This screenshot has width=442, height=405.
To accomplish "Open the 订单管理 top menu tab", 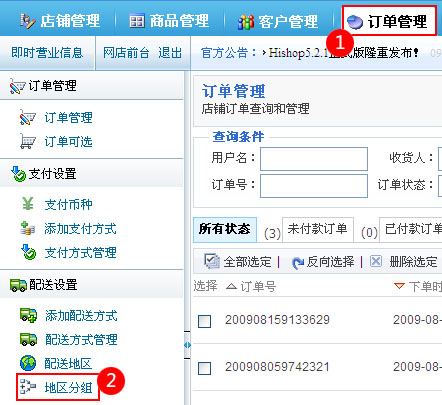I will pyautogui.click(x=389, y=21).
